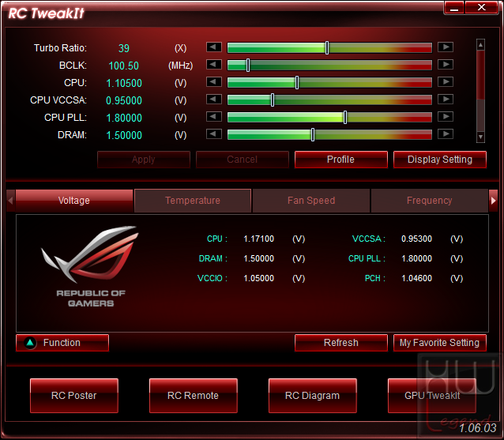Image resolution: width=504 pixels, height=440 pixels.
Task: Raise DRAM voltage with right arrow
Action: (x=446, y=134)
